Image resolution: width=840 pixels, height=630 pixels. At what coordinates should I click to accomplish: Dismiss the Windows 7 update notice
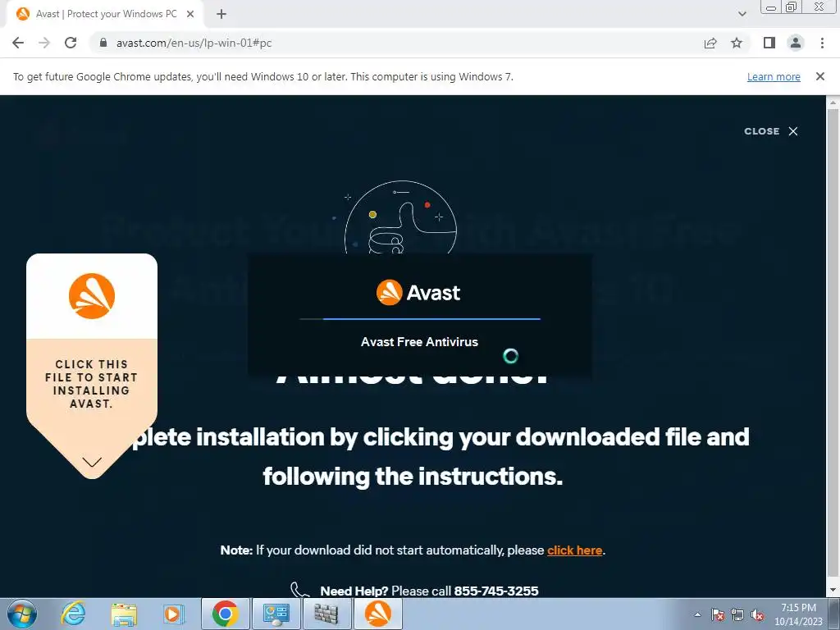(x=820, y=76)
